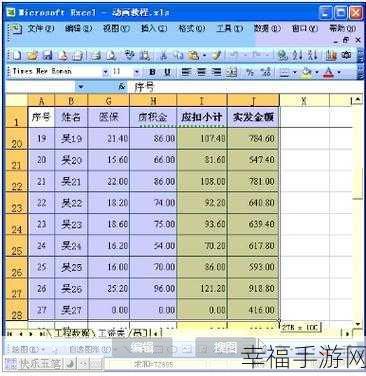Click the New workbook icon
The height and width of the screenshot is (376, 366).
point(17,55)
